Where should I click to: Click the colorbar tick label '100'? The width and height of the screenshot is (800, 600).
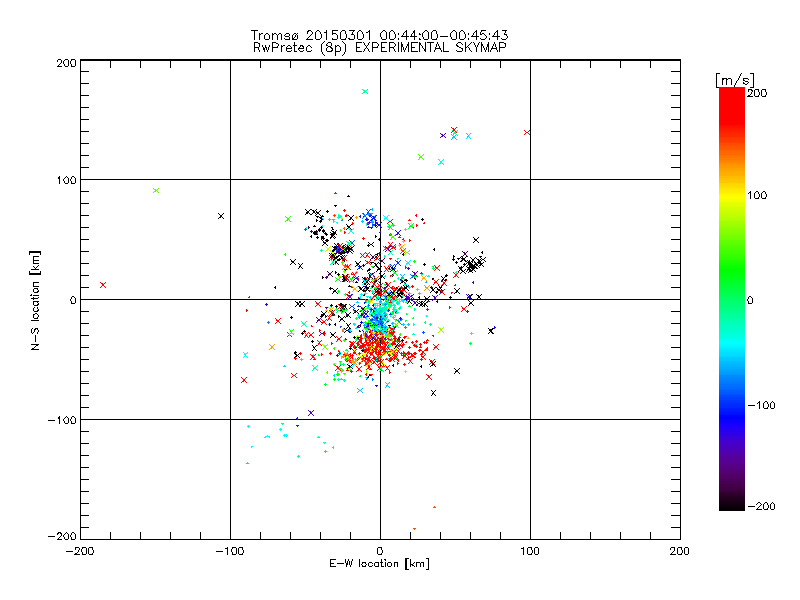[757, 195]
